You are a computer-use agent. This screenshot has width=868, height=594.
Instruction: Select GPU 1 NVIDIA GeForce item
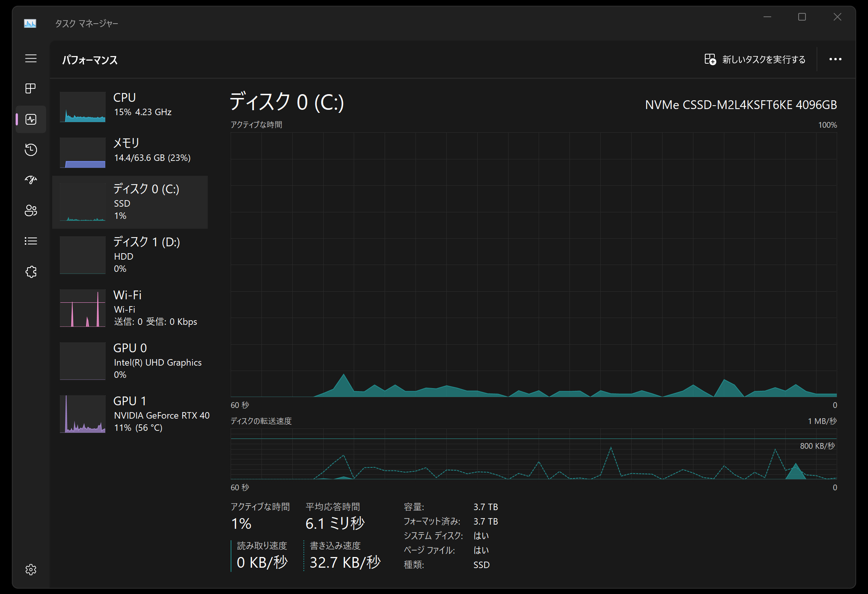pyautogui.click(x=130, y=414)
